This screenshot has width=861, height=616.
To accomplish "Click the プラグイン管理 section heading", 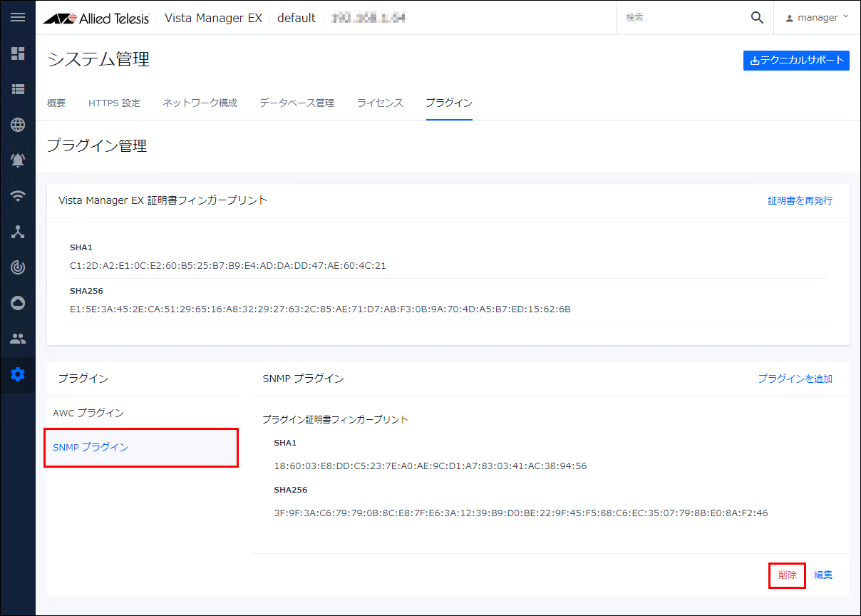I will pos(97,146).
